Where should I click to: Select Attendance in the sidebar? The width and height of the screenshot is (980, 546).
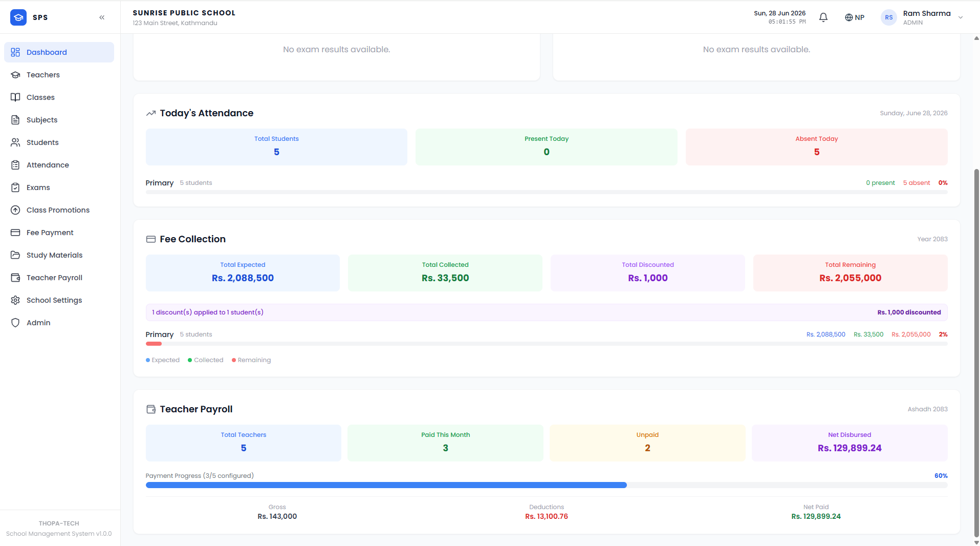coord(59,165)
